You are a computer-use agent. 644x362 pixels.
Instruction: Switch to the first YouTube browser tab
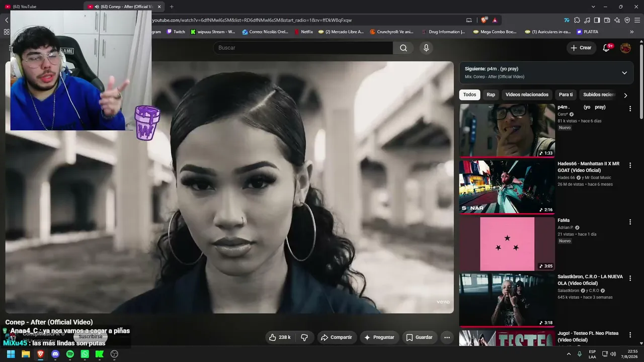click(x=42, y=7)
